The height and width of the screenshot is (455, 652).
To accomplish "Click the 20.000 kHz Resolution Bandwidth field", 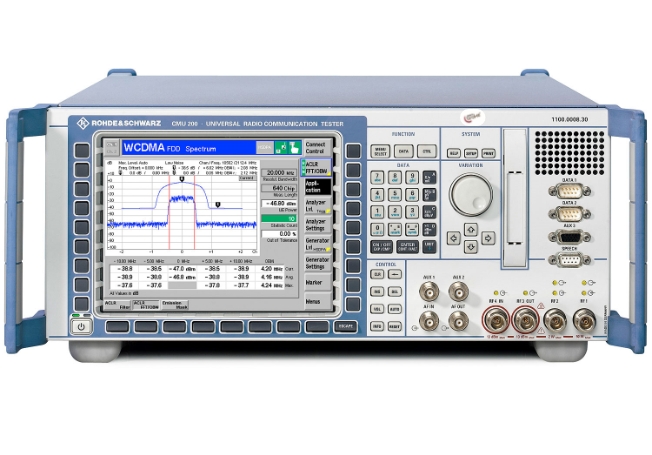I will 279,173.
